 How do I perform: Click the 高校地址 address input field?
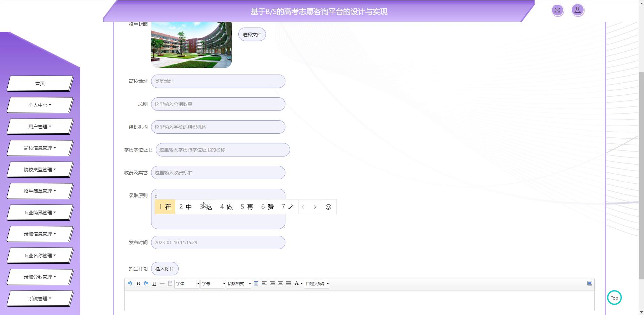[218, 81]
